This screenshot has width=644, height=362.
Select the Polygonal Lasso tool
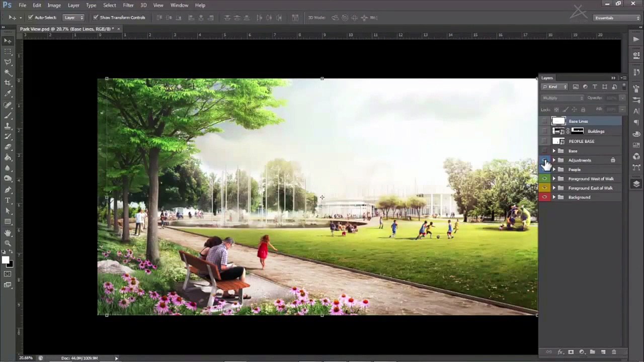(x=8, y=62)
